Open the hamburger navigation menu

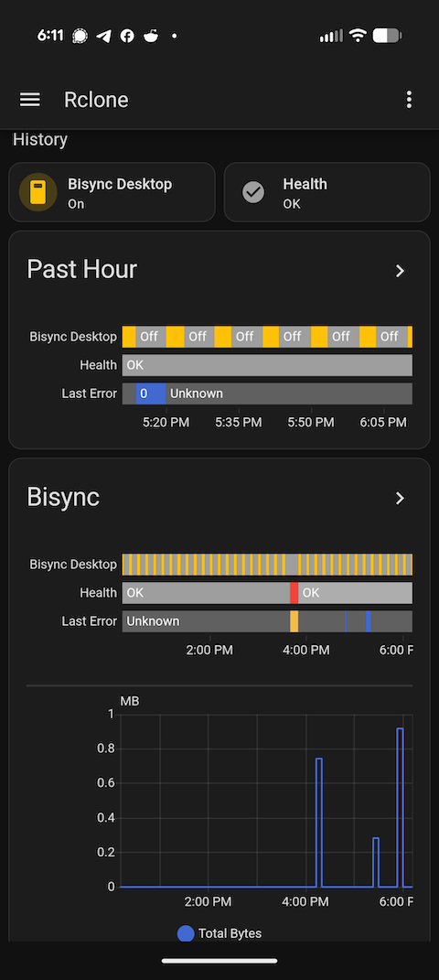tap(29, 100)
